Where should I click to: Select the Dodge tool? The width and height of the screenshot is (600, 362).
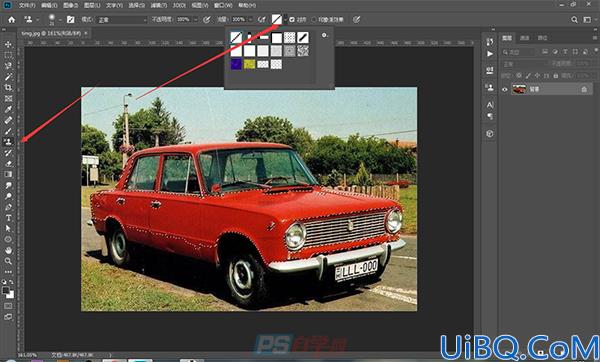[x=8, y=196]
